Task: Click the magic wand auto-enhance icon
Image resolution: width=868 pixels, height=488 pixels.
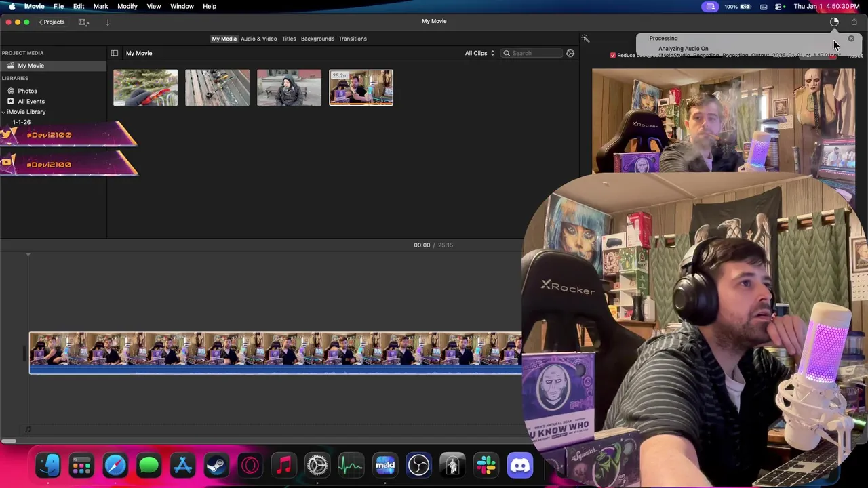Action: (x=586, y=39)
